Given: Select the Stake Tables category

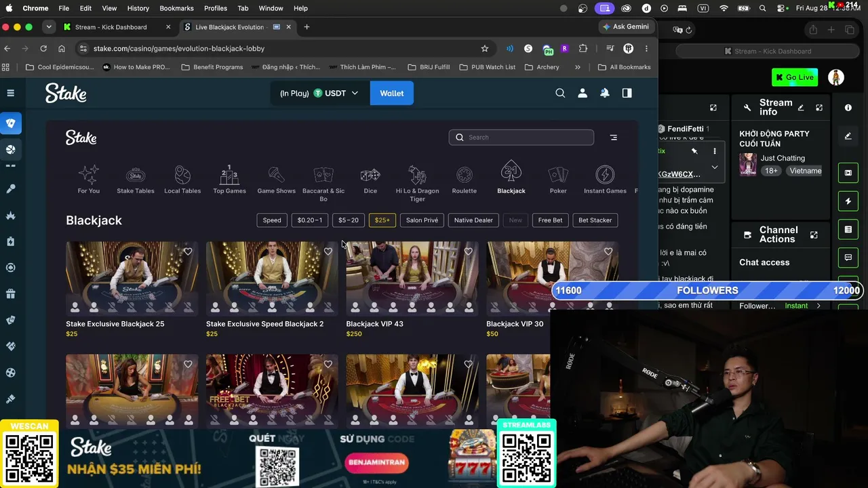Looking at the screenshot, I should pyautogui.click(x=136, y=180).
